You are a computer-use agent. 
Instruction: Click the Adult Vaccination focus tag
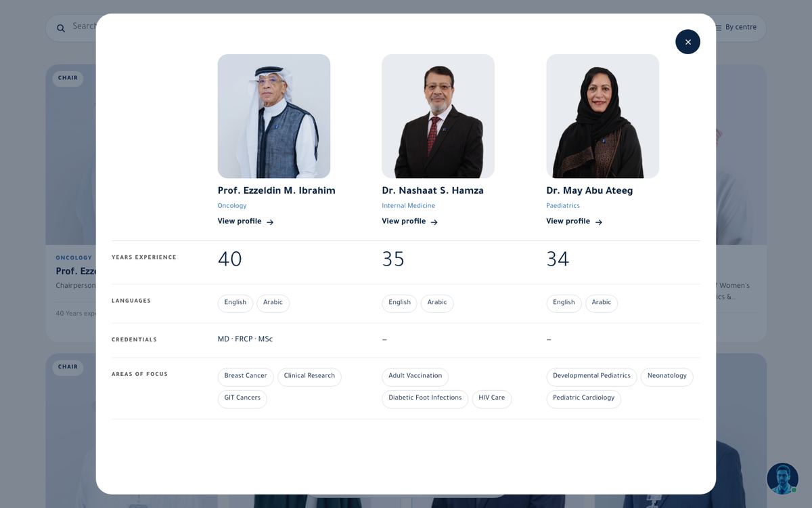(x=415, y=377)
